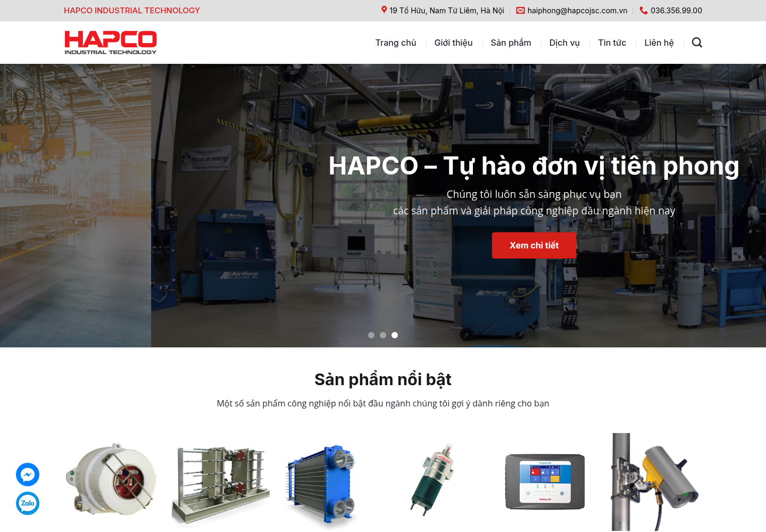
Task: Select the first slider dot
Action: [x=371, y=335]
